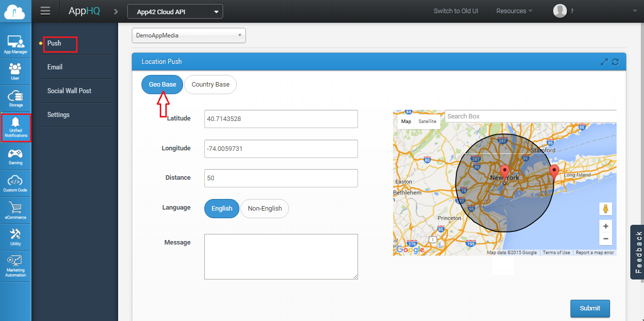
Task: Toggle the hamburger menu button
Action: pos(46,11)
